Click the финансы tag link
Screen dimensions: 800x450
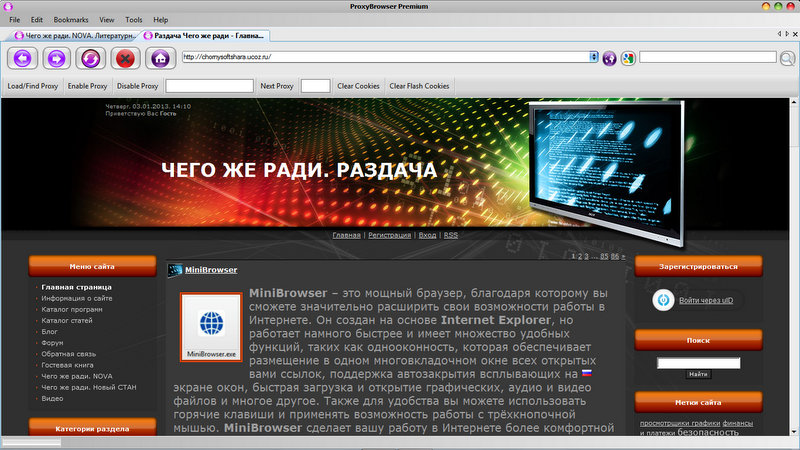coord(737,423)
